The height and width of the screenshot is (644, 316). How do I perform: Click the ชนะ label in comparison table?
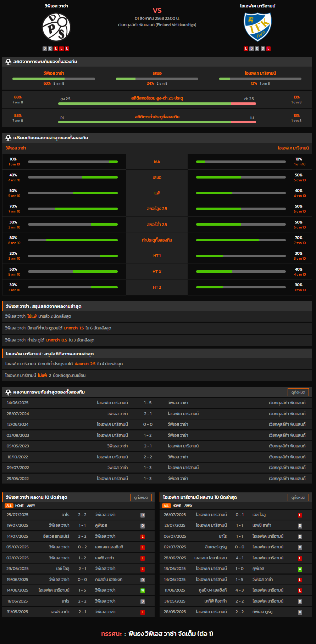[x=157, y=162]
